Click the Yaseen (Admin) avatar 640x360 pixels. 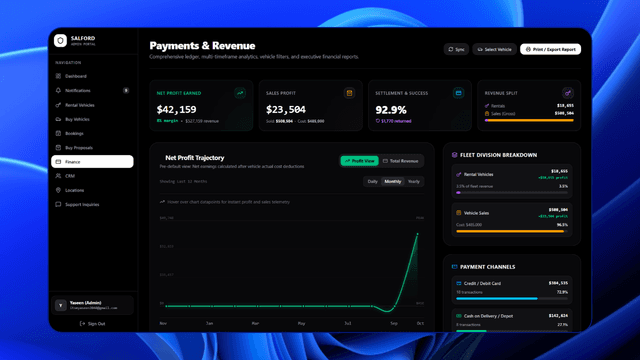61,305
